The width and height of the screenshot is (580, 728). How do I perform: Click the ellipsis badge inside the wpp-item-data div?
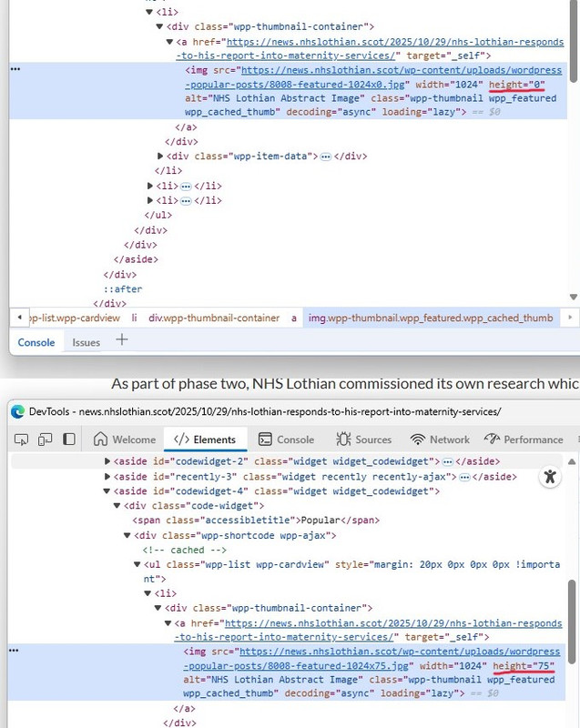(326, 157)
